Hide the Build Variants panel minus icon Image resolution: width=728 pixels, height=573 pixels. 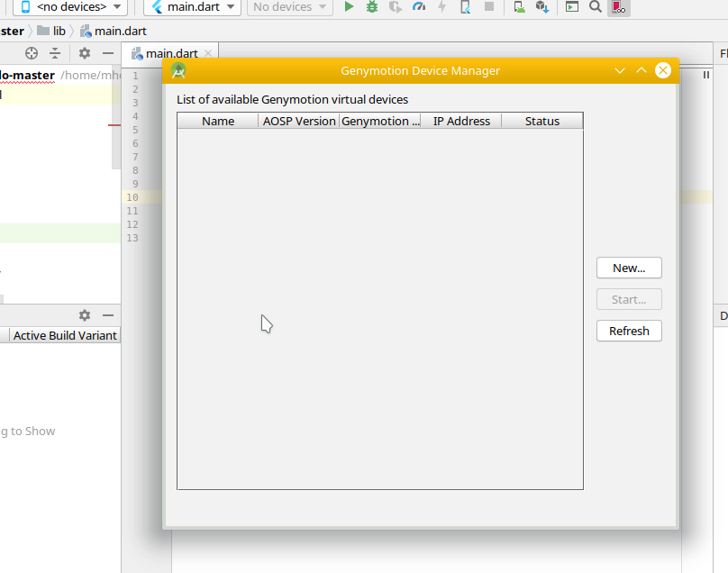[108, 315]
